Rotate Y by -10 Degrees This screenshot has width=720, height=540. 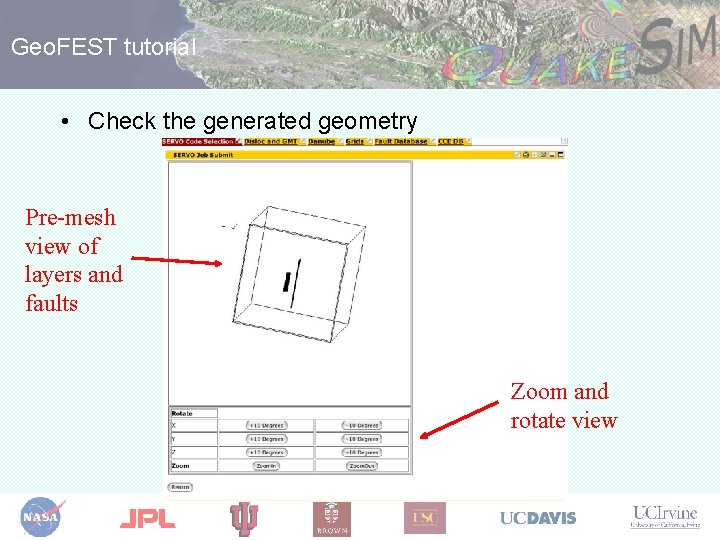[x=362, y=439]
